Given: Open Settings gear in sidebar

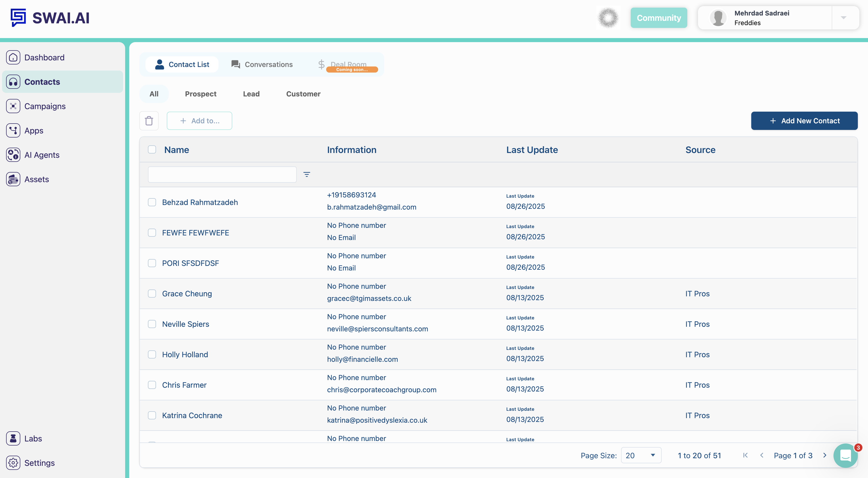Looking at the screenshot, I should pyautogui.click(x=13, y=463).
